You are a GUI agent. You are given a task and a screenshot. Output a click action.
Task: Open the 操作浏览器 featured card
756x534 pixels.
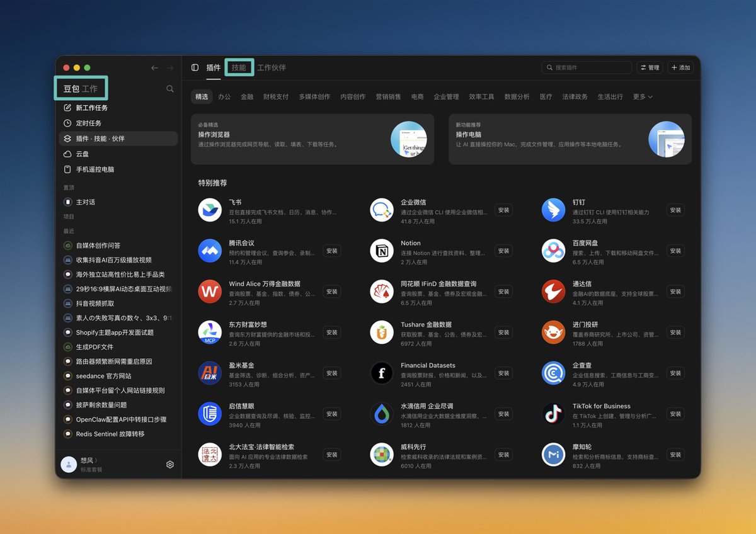pos(312,139)
